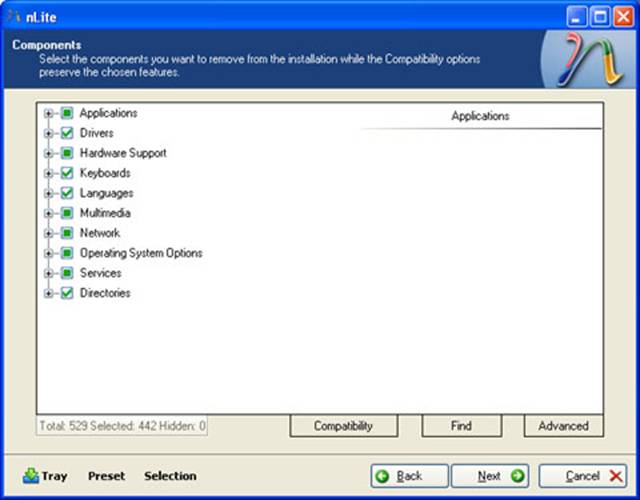Viewport: 640px width, 500px height.
Task: Click the green arrow on the Back button
Action: point(384,476)
